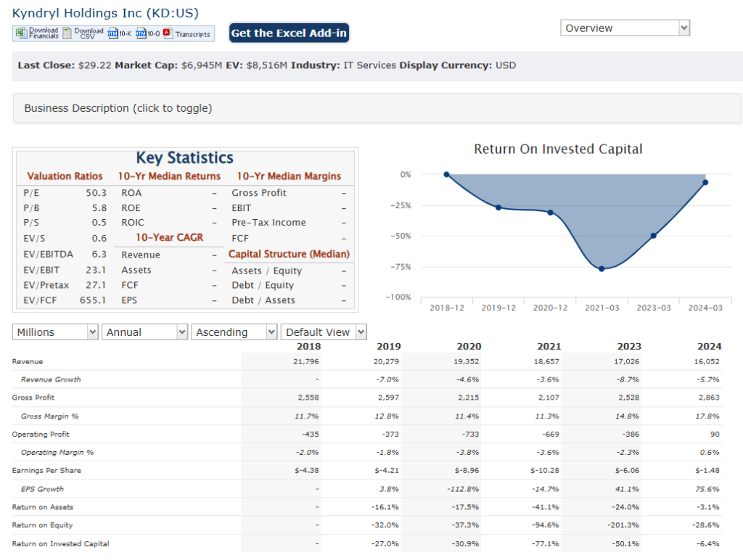Click the Valuation Ratios heading
The height and width of the screenshot is (560, 743).
(x=65, y=176)
